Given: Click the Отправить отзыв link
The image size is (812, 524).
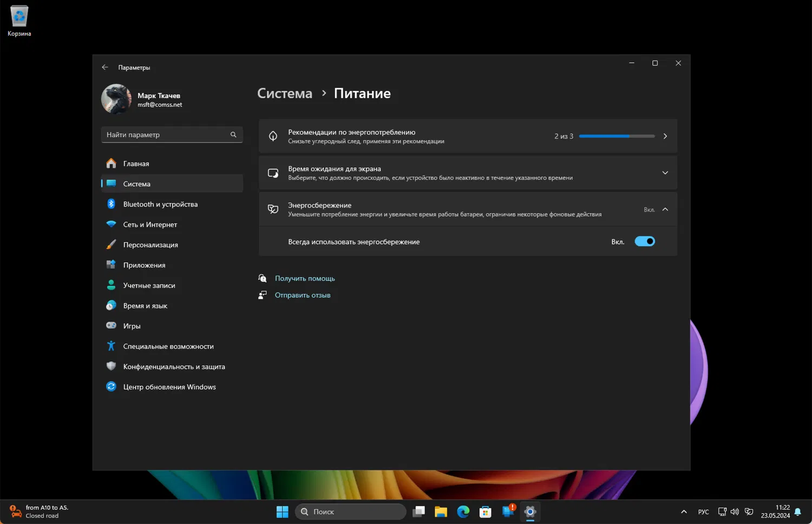Looking at the screenshot, I should pos(303,295).
